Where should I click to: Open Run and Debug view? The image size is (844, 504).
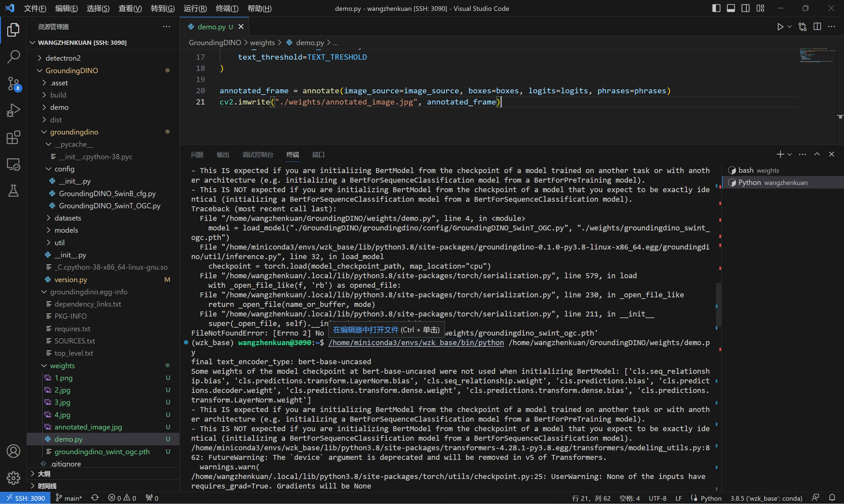pos(13,110)
